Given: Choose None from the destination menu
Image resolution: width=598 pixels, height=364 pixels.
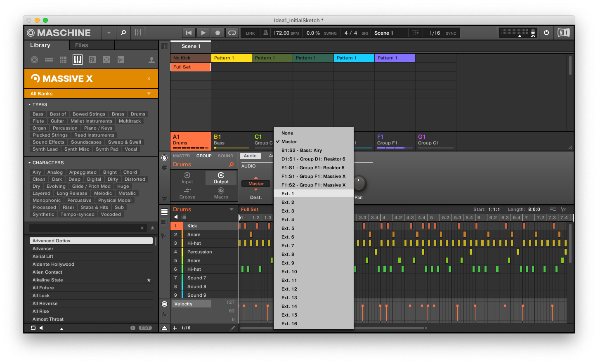Looking at the screenshot, I should pyautogui.click(x=314, y=133).
